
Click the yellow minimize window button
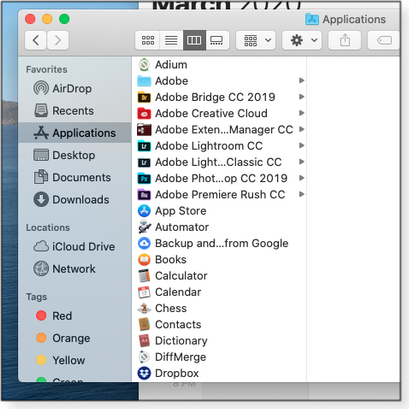click(47, 19)
